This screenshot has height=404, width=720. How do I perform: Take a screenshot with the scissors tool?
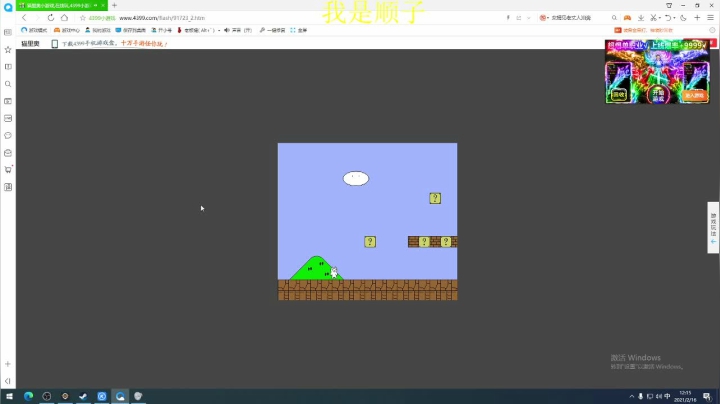coord(653,17)
